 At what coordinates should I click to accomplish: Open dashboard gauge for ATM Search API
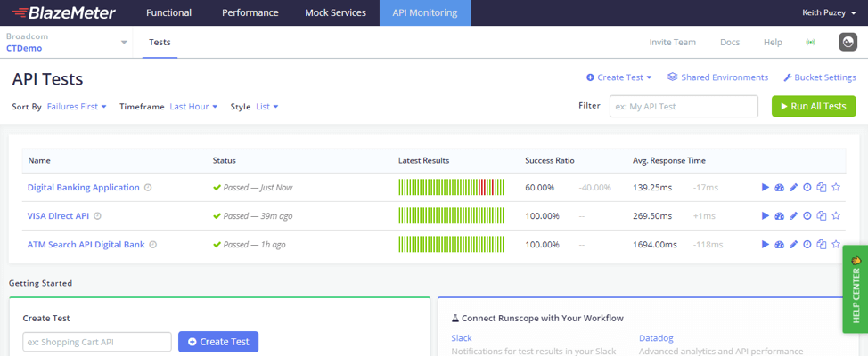(x=780, y=245)
